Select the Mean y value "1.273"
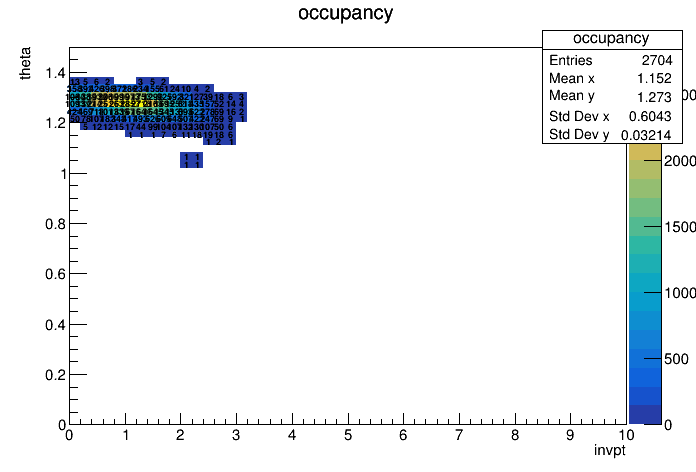The height and width of the screenshot is (472, 696). pyautogui.click(x=654, y=97)
